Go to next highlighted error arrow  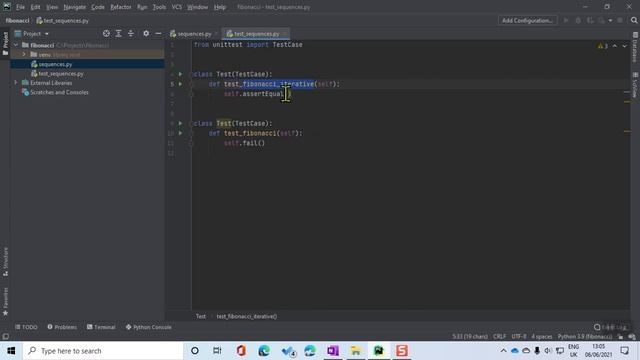tap(624, 46)
